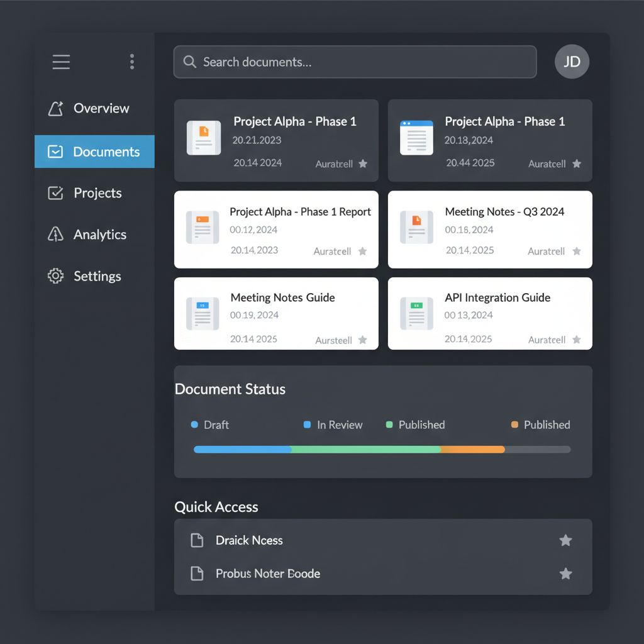Click the JD user avatar

coord(572,62)
